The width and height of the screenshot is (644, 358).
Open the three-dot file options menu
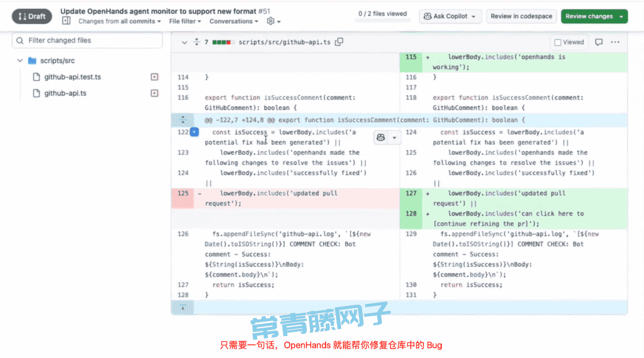tap(615, 42)
